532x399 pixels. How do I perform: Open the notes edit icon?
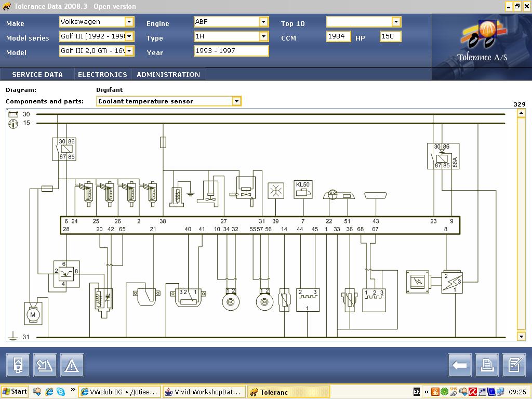[x=514, y=366]
